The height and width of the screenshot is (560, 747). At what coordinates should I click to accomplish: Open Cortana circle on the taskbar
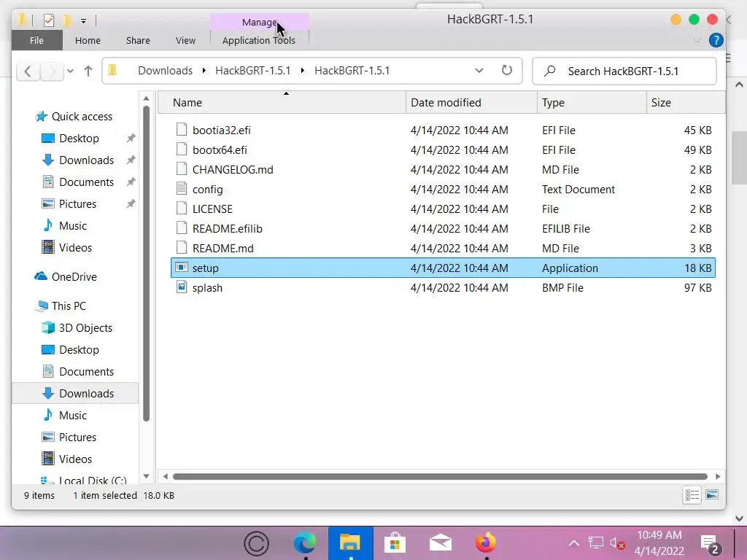256,543
